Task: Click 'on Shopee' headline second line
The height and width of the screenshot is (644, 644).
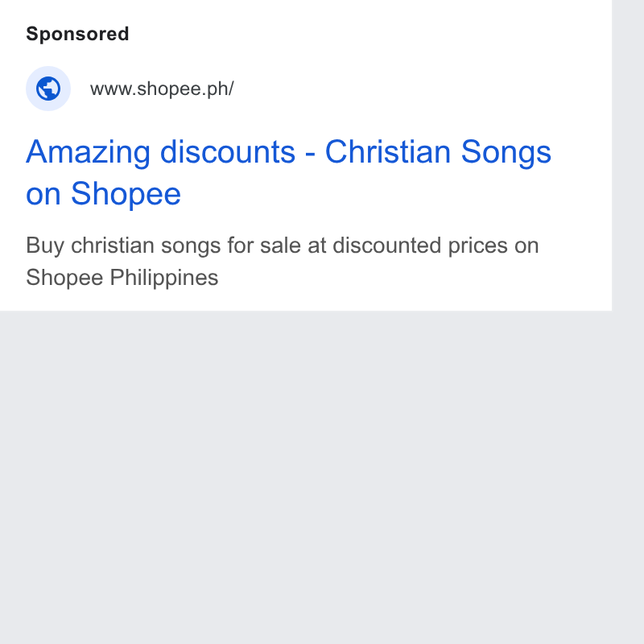Action: pos(103,194)
